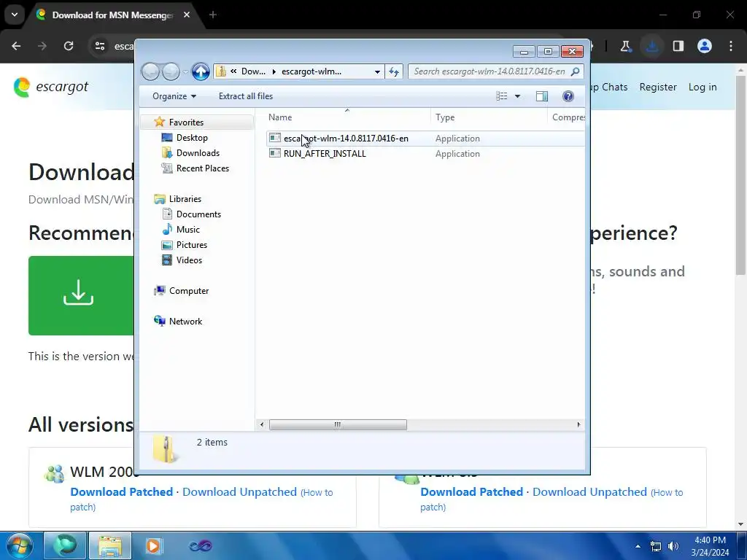Image resolution: width=747 pixels, height=560 pixels.
Task: Click the horizontal scrollbar thumb in Explorer
Action: pos(338,425)
